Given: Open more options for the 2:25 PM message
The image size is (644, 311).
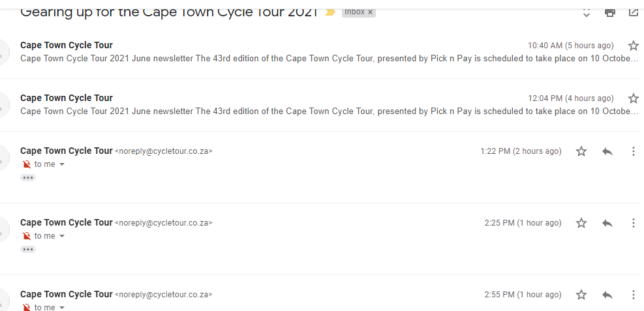Looking at the screenshot, I should 633,223.
